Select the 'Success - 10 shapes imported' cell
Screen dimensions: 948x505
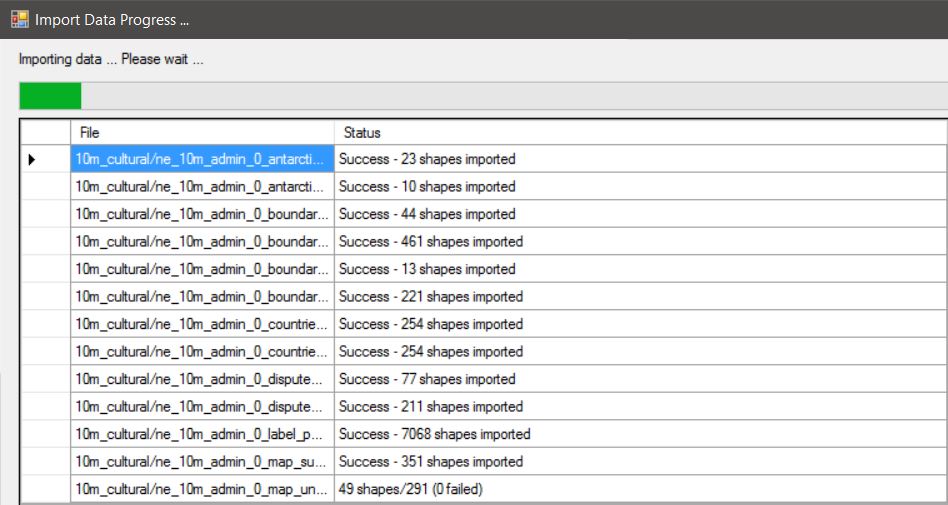click(x=427, y=187)
